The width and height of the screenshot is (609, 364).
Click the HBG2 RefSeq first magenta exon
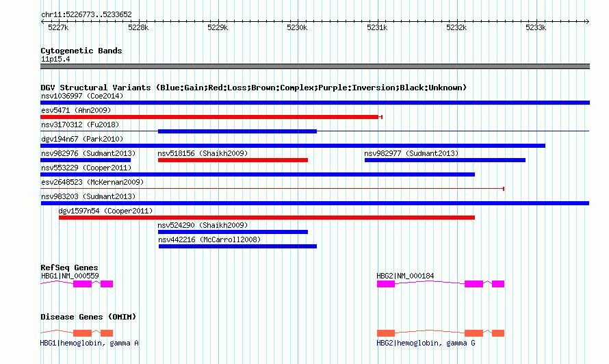[x=386, y=284]
